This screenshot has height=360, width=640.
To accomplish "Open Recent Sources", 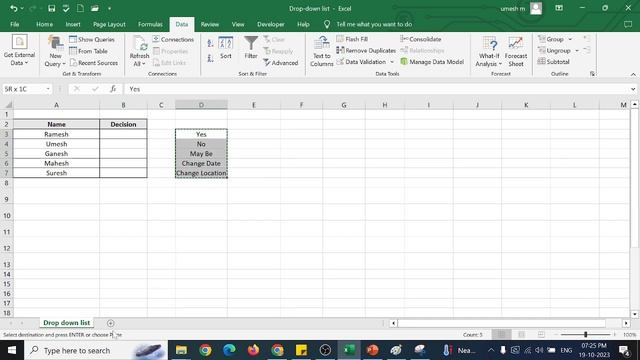I will [x=94, y=63].
